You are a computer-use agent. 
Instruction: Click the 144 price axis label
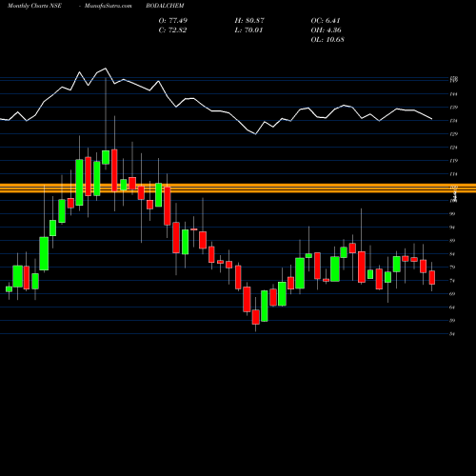click(453, 94)
